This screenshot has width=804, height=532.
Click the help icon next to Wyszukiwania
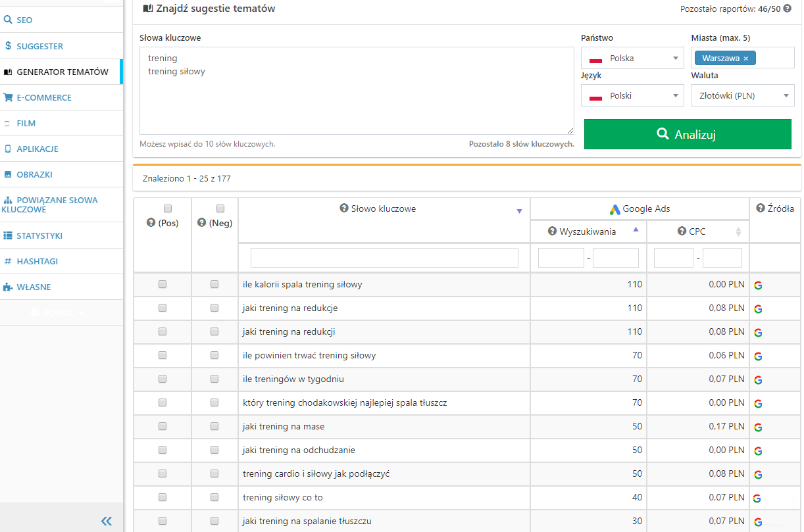[553, 231]
